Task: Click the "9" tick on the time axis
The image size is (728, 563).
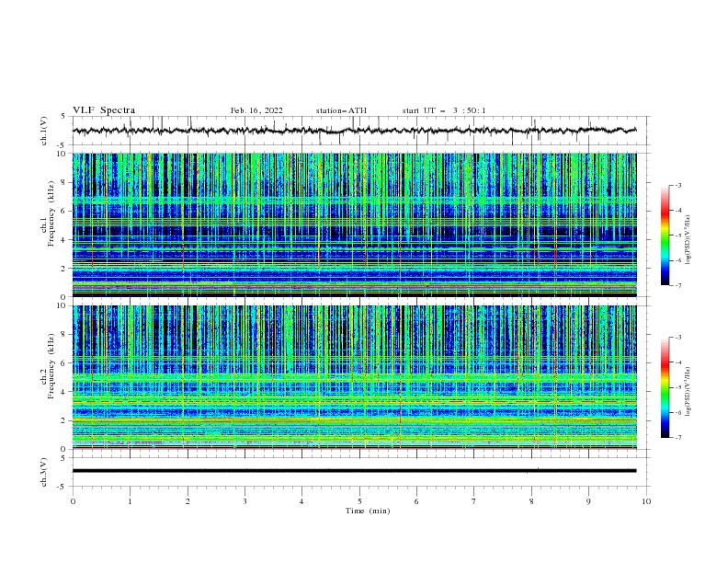Action: [x=588, y=501]
